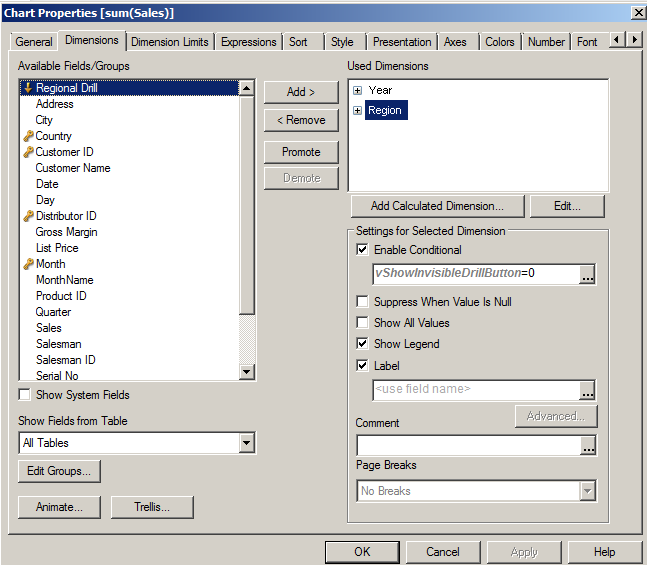The image size is (647, 565).
Task: Open the Page Breaks dropdown
Action: (x=588, y=491)
